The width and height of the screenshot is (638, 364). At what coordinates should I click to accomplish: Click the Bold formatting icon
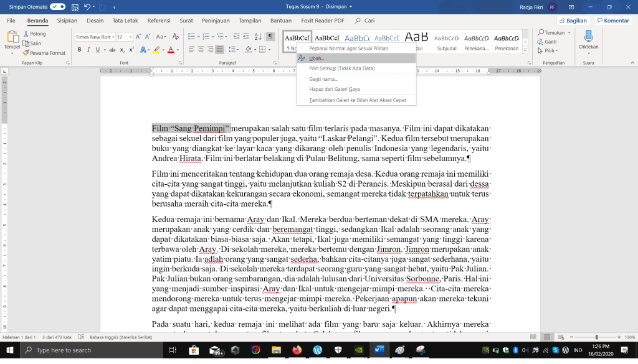click(x=78, y=50)
